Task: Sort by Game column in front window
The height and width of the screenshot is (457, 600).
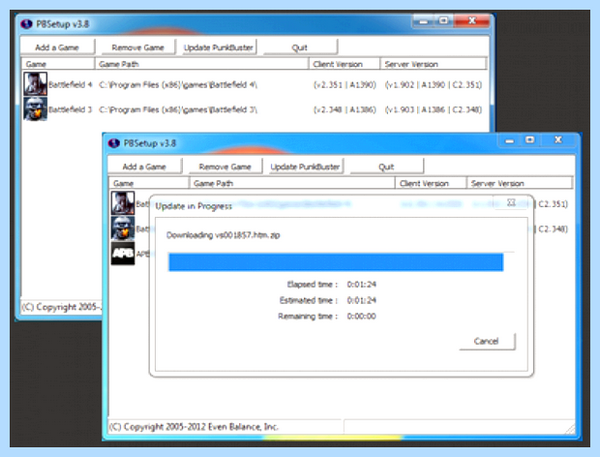Action: pyautogui.click(x=149, y=183)
